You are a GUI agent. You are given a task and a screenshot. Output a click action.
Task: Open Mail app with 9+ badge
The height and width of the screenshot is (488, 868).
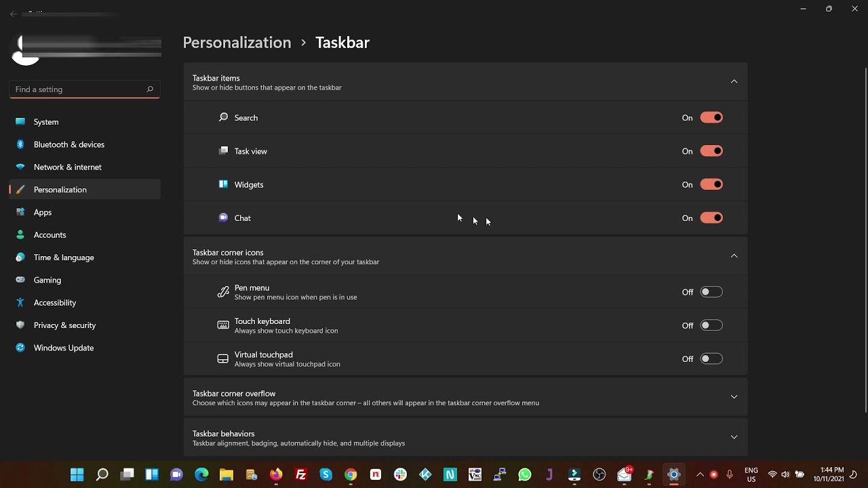pos(625,474)
